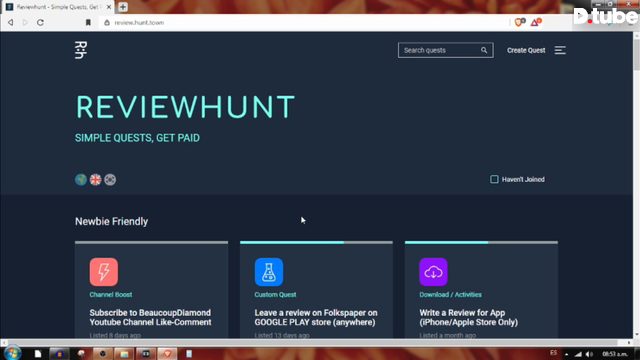Viewport: 640px width, 360px height.
Task: Click the Reviewhunt R:h logo
Action: pos(81,50)
